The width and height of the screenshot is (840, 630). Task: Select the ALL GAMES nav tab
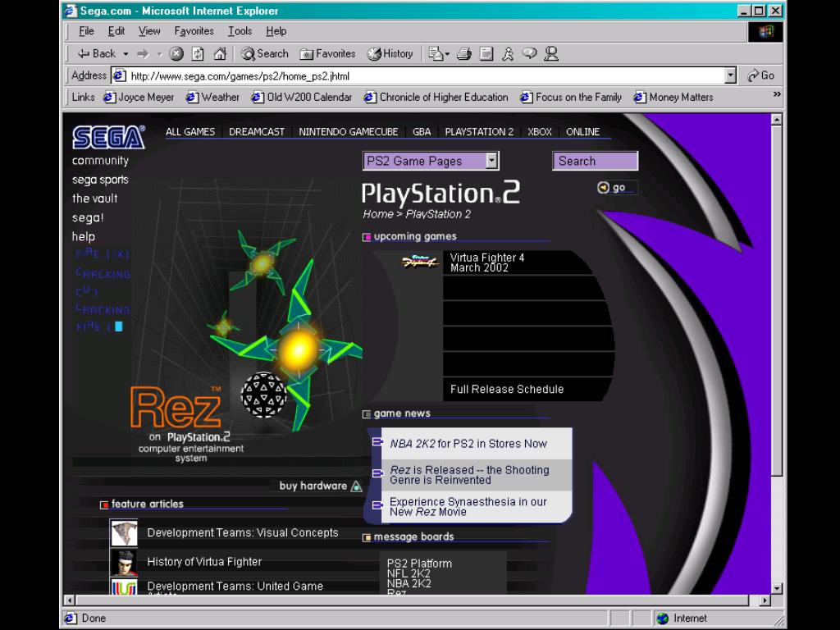190,132
